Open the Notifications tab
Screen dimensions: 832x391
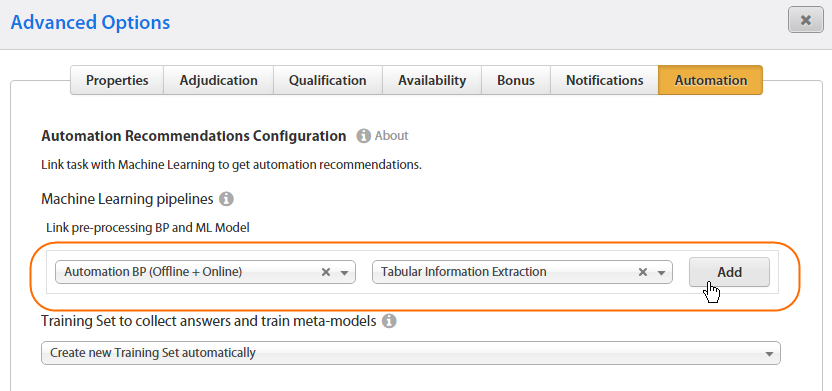[604, 81]
